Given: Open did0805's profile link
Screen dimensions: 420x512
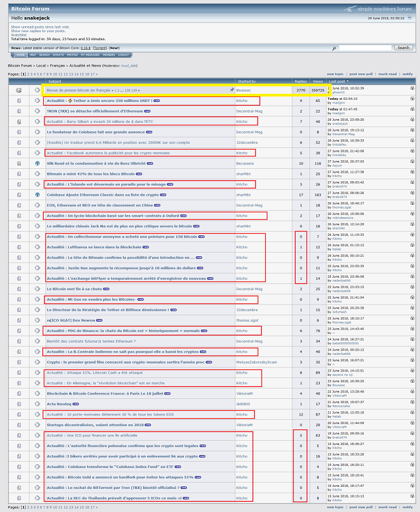Looking at the screenshot, I should (243, 404).
